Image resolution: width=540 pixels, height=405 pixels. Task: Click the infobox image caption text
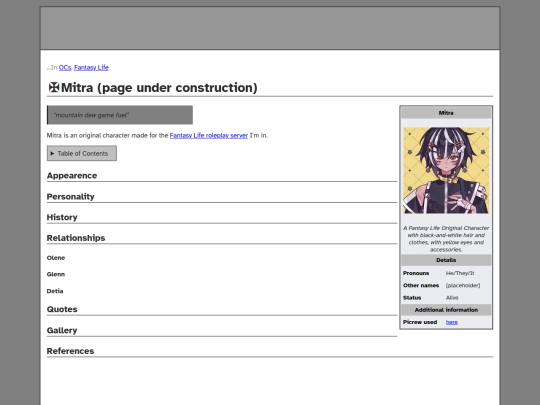pyautogui.click(x=446, y=239)
